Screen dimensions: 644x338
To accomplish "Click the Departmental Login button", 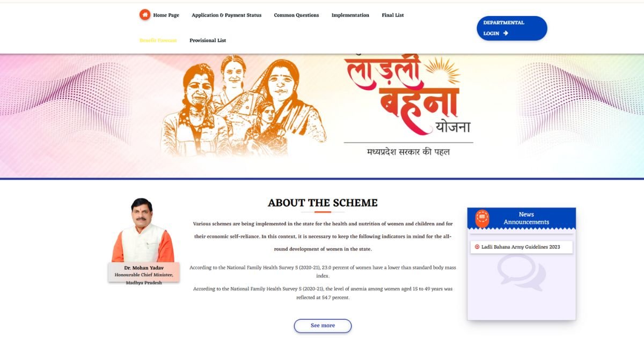I will (512, 28).
